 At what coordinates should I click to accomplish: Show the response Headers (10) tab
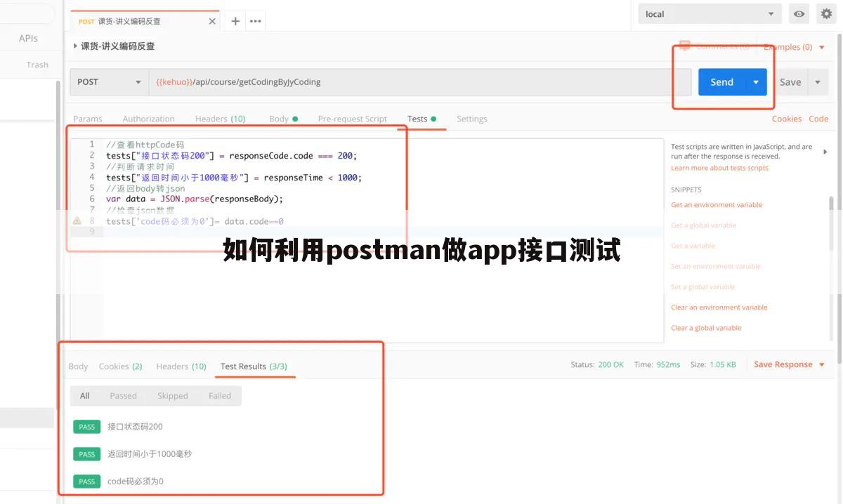[181, 366]
